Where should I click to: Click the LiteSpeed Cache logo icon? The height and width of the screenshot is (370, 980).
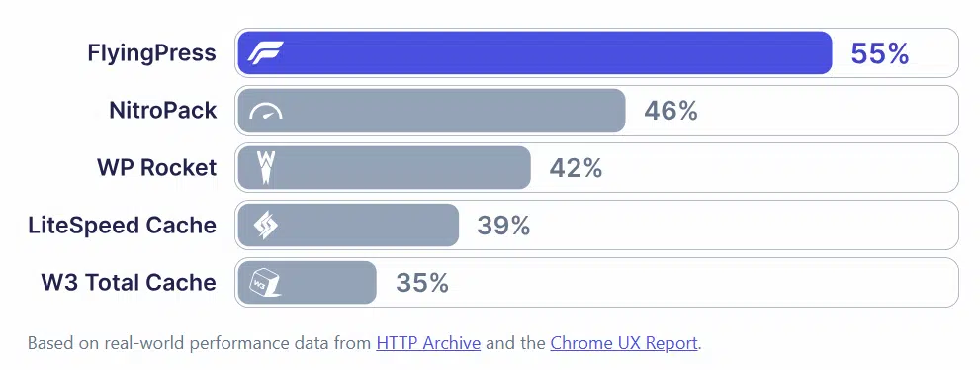click(266, 225)
